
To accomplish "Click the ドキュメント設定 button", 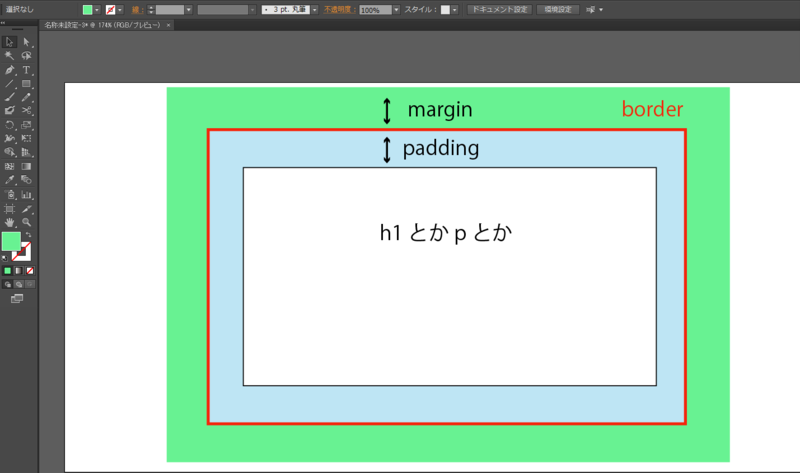I will click(499, 10).
